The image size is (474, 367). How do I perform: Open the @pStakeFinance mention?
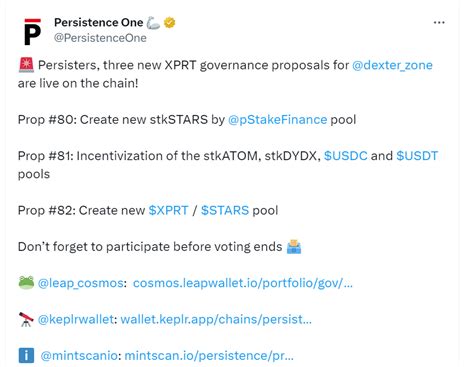click(277, 120)
